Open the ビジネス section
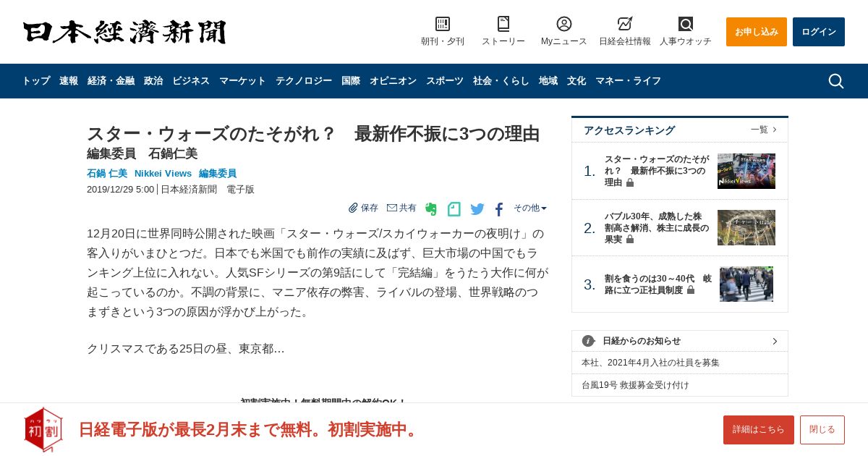This screenshot has width=868, height=456. coord(191,81)
